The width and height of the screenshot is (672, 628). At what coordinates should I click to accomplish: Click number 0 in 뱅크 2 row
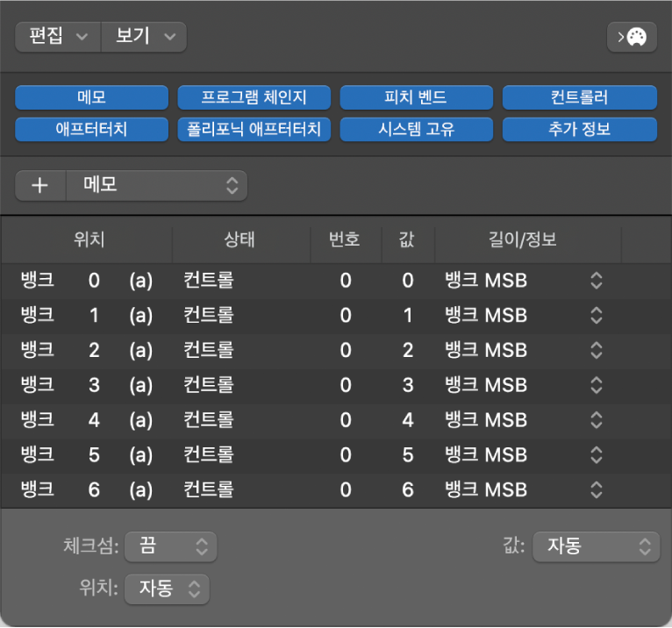tap(346, 351)
